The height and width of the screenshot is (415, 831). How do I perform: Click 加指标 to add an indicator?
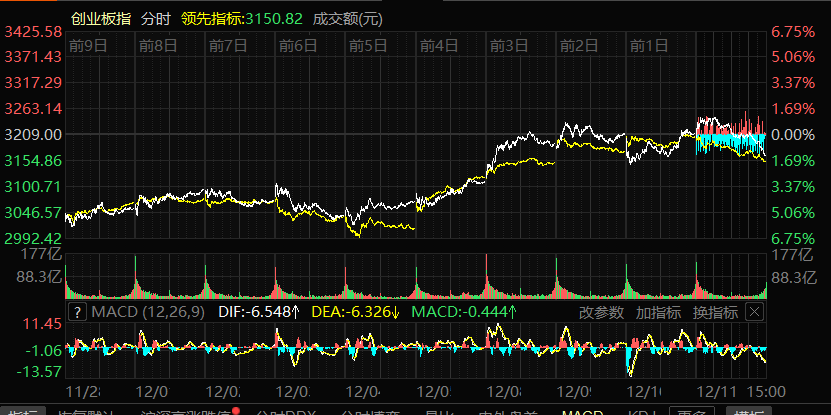(x=659, y=312)
